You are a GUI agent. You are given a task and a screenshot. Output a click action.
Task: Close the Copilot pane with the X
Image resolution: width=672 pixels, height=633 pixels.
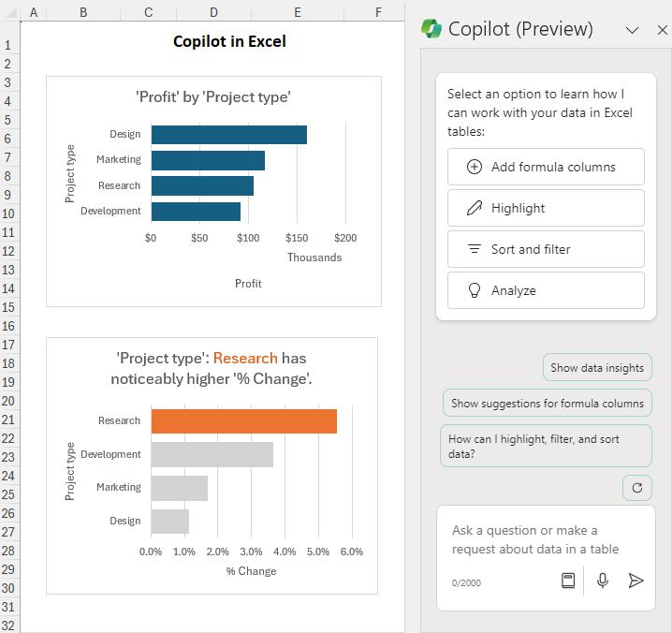click(x=663, y=30)
